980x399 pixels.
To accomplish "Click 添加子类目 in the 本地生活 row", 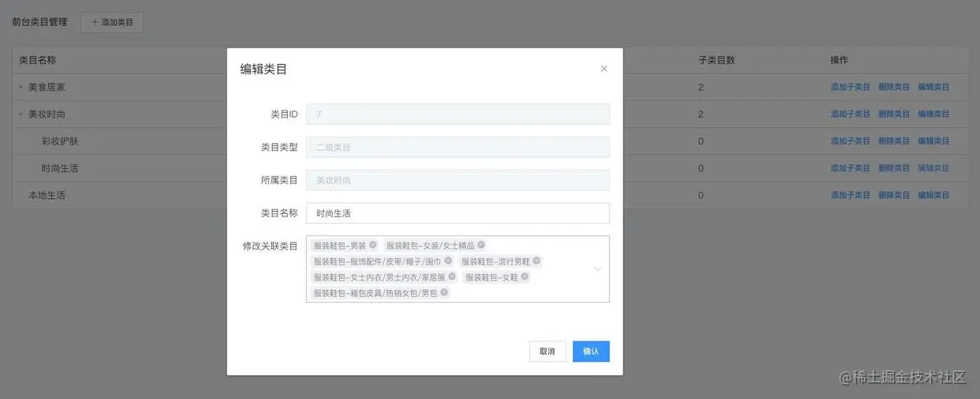I will 850,194.
